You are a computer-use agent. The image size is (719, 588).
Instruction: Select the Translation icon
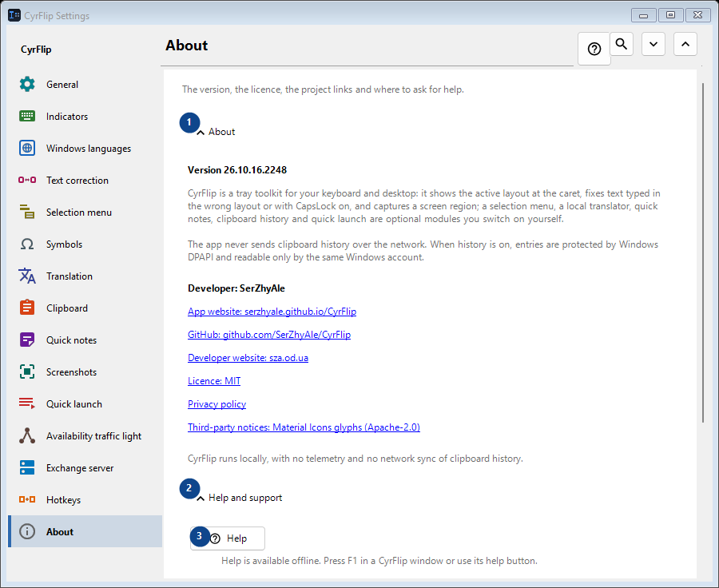(27, 276)
